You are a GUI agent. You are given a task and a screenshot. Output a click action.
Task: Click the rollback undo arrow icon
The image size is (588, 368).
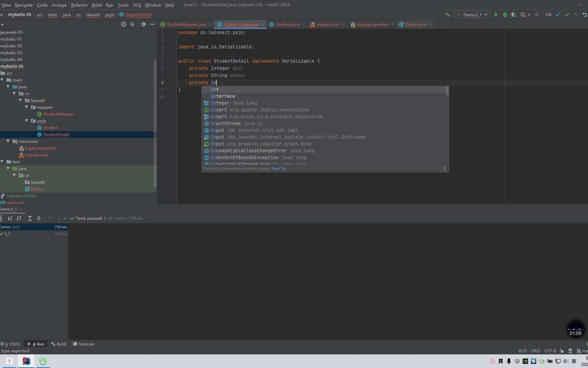click(585, 15)
